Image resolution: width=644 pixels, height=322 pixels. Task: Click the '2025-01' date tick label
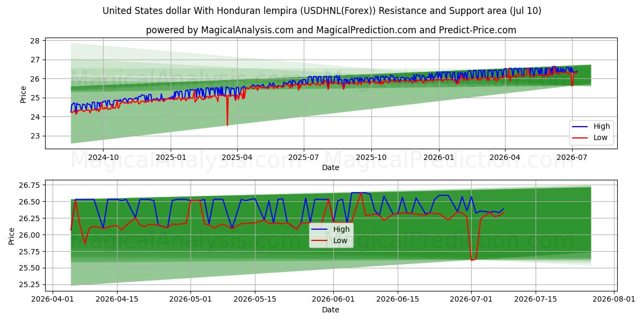pyautogui.click(x=171, y=158)
